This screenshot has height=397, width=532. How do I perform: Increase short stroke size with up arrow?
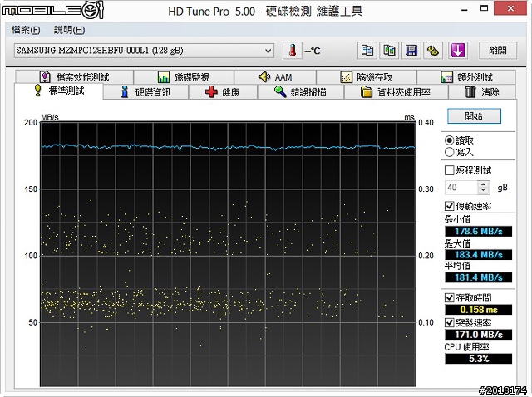484,184
